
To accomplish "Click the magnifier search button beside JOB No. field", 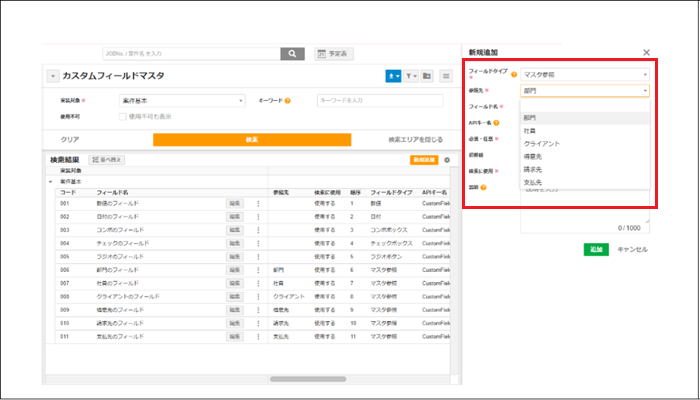I will coord(291,54).
